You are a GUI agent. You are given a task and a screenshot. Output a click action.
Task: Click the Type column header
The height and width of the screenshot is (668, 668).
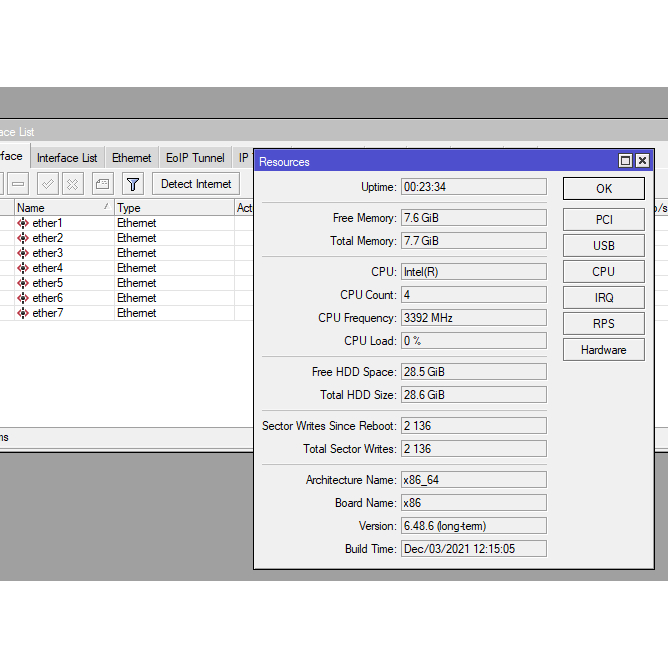170,208
